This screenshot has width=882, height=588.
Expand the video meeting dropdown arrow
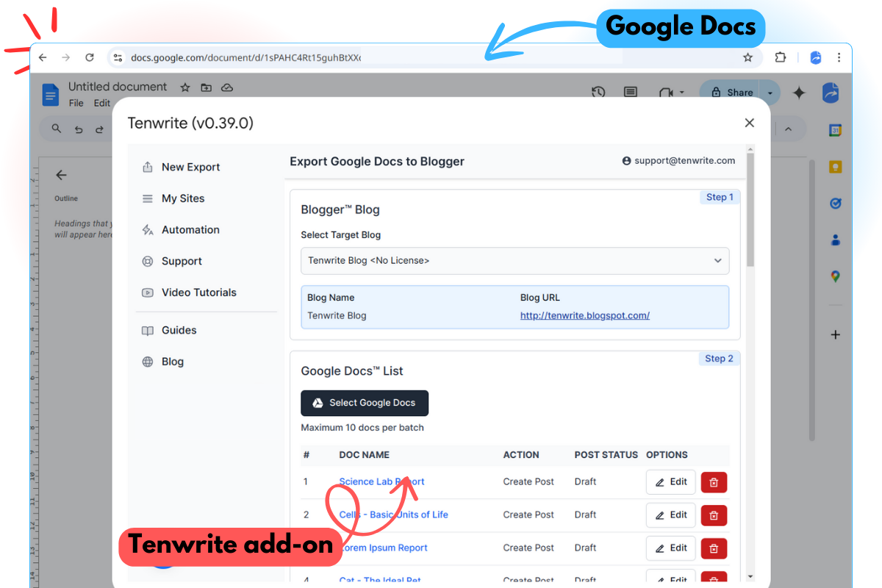682,93
